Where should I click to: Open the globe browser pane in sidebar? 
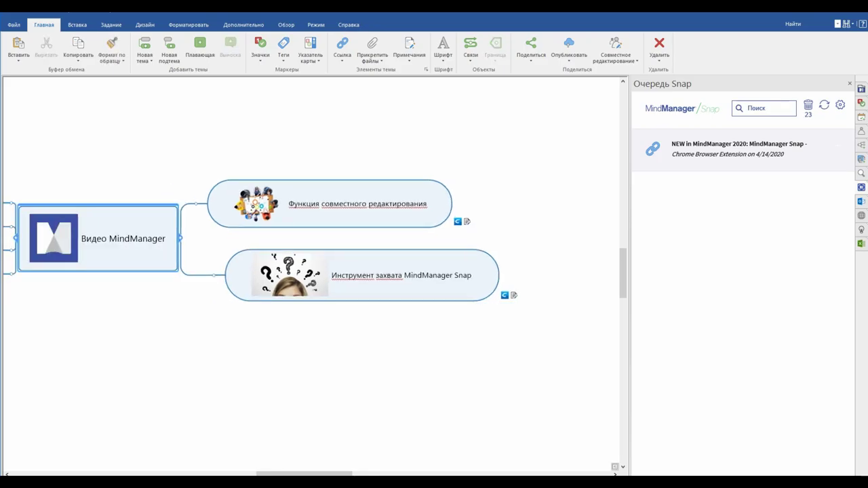click(861, 216)
